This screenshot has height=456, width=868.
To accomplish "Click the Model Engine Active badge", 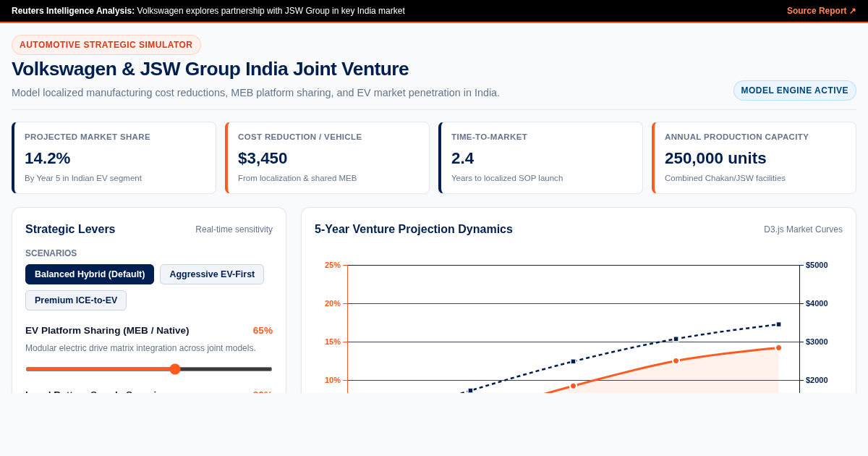I will click(795, 90).
